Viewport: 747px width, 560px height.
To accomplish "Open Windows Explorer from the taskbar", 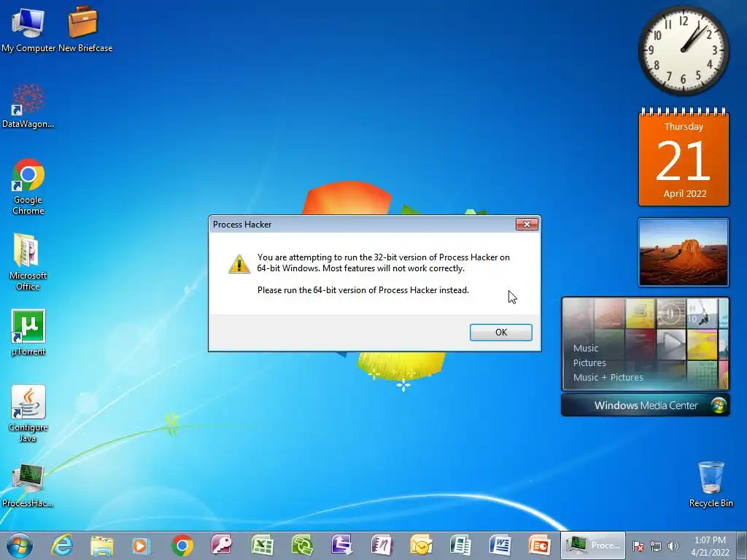I will [102, 545].
